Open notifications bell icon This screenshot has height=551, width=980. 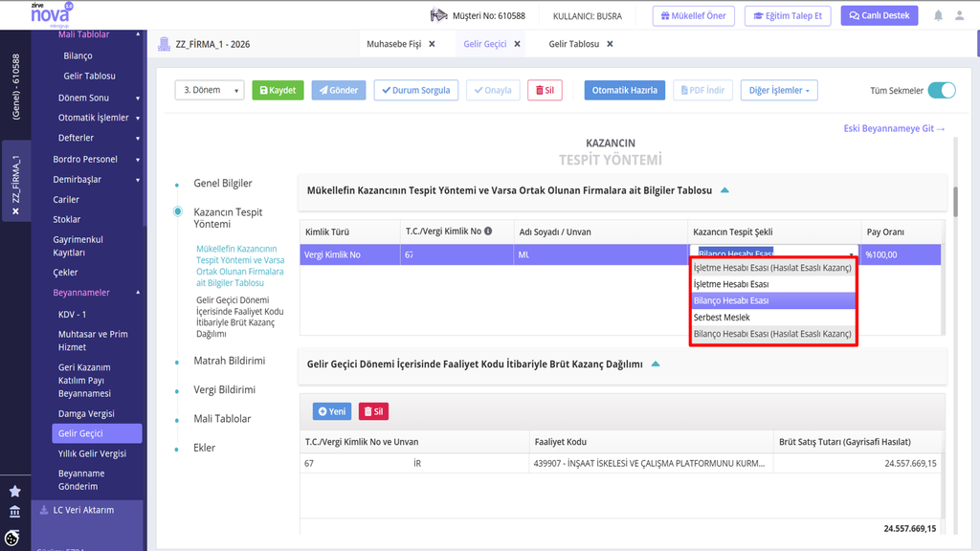[938, 15]
